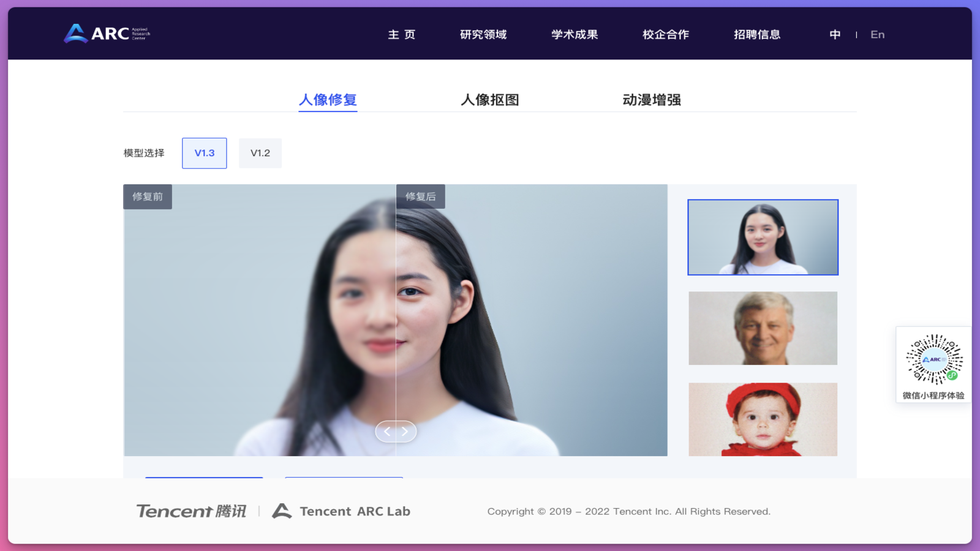Click the before/after comparison slider handle

(396, 432)
